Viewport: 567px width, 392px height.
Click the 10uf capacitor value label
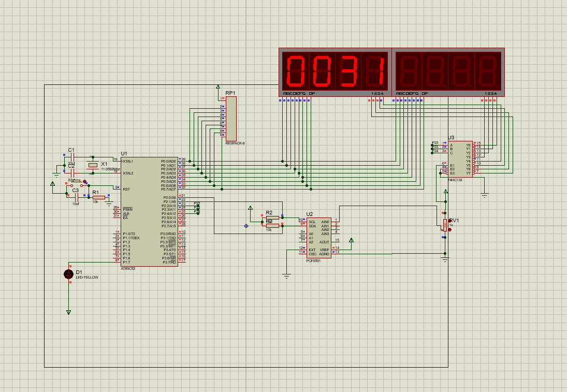tap(76, 204)
